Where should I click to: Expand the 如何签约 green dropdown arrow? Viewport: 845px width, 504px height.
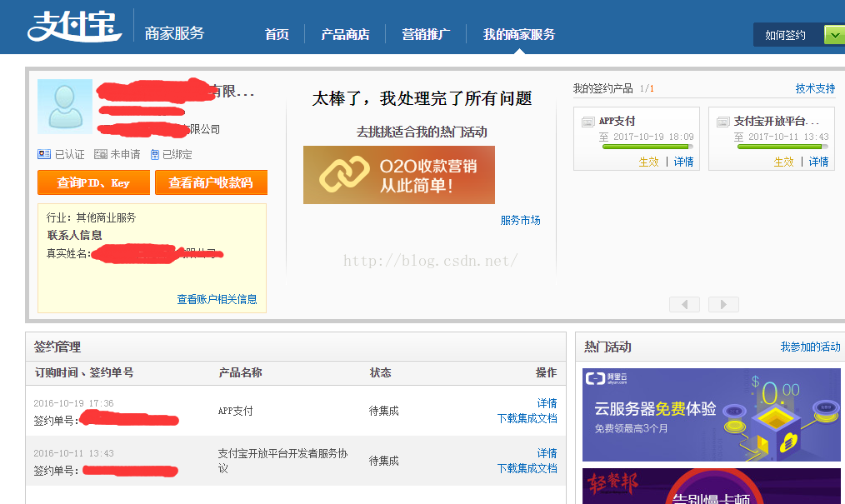click(834, 36)
